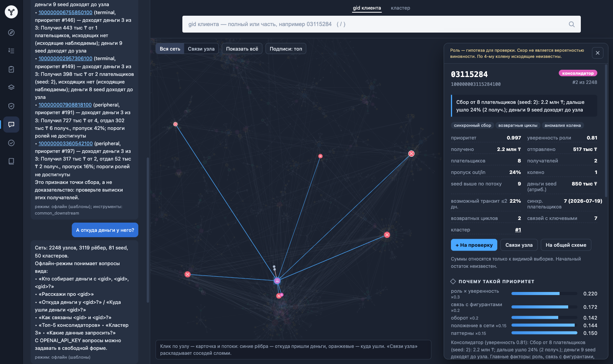Open the numbered list sidebar icon
613x364 pixels.
tap(11, 51)
